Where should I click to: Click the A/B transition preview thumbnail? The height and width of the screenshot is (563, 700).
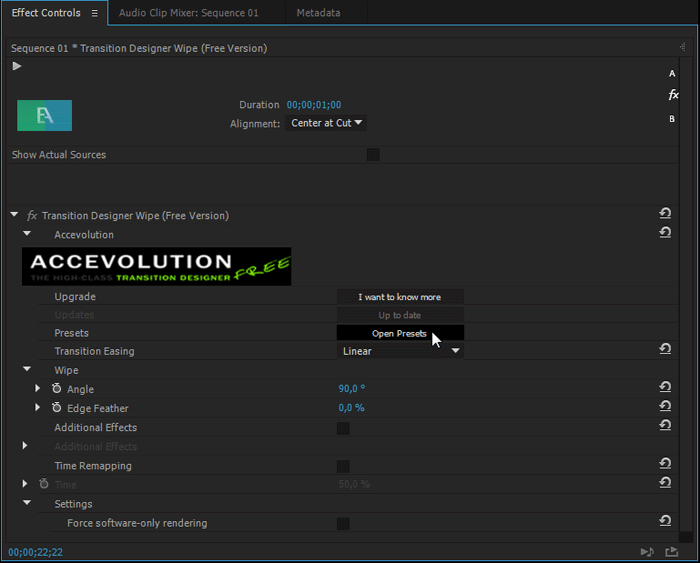[45, 116]
